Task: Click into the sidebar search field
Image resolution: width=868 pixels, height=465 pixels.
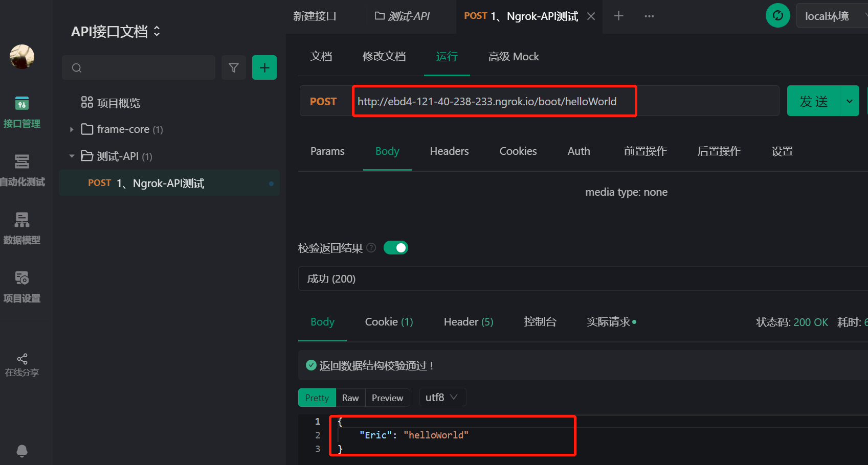Action: (x=139, y=67)
